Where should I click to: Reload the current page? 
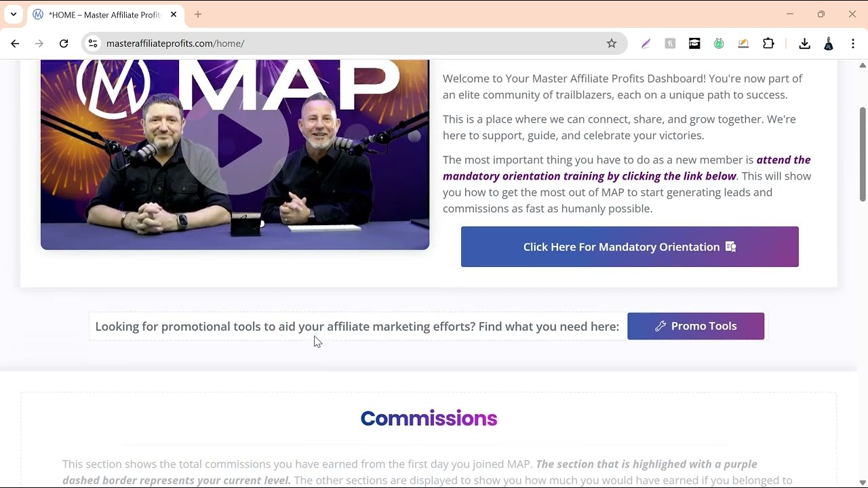pyautogui.click(x=64, y=43)
